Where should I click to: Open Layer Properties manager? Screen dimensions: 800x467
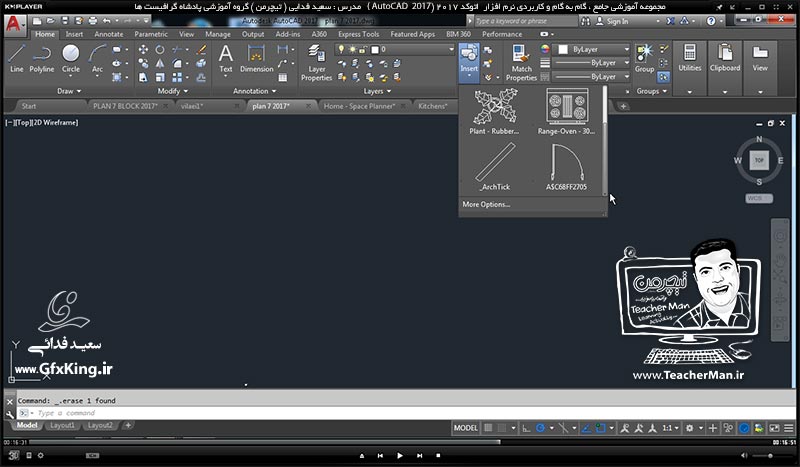click(316, 63)
